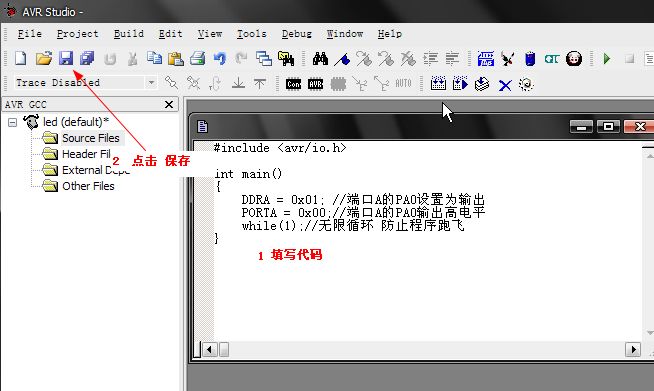
Task: Click the code window document icon
Action: (x=202, y=126)
